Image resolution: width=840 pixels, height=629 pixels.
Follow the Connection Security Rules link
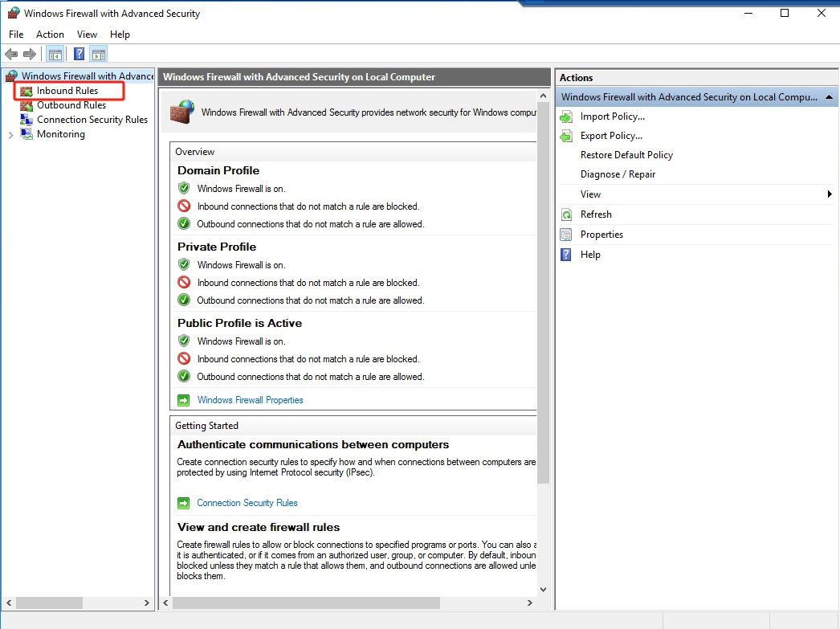pyautogui.click(x=247, y=503)
